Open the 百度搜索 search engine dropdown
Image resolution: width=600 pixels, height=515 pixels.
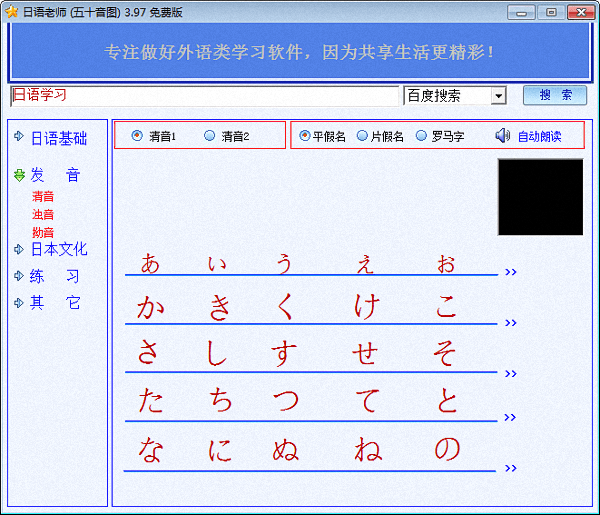tap(498, 96)
